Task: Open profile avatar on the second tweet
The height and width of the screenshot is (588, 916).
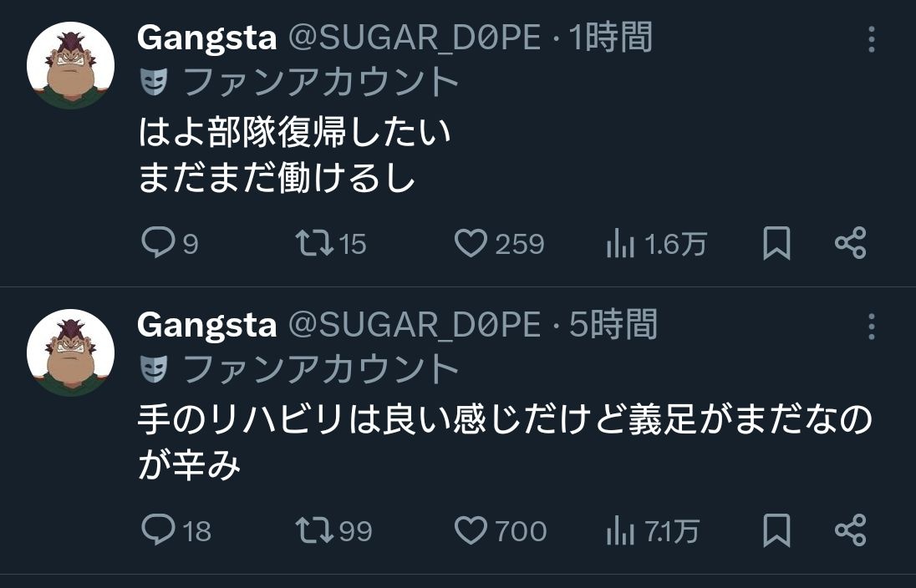Action: pos(70,352)
